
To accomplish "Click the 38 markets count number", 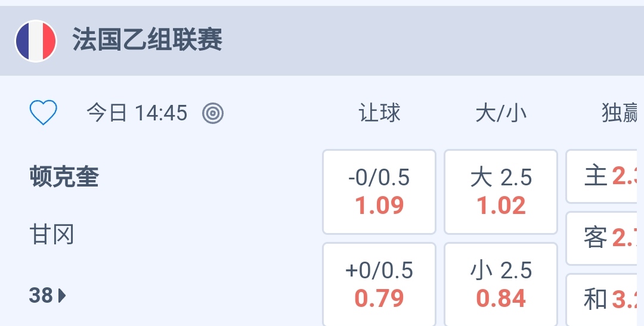I will tap(41, 295).
